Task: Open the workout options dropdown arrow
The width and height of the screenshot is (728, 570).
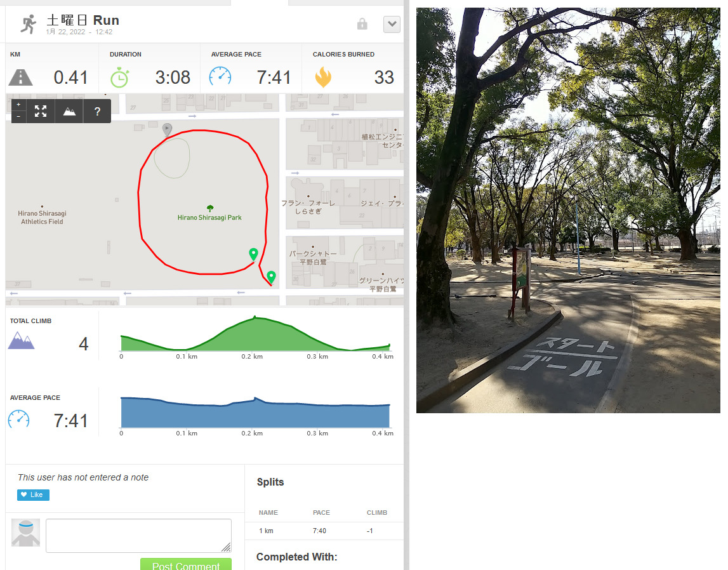Action: [392, 24]
